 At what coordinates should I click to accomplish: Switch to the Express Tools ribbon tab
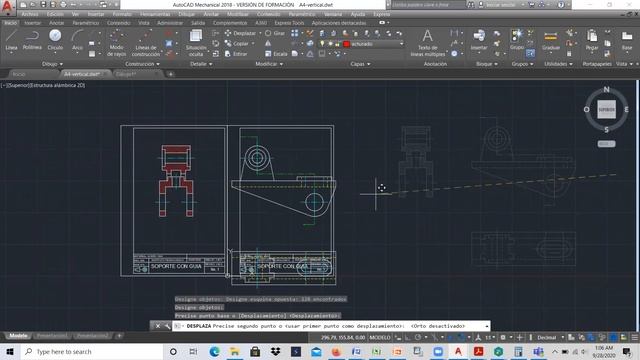289,23
